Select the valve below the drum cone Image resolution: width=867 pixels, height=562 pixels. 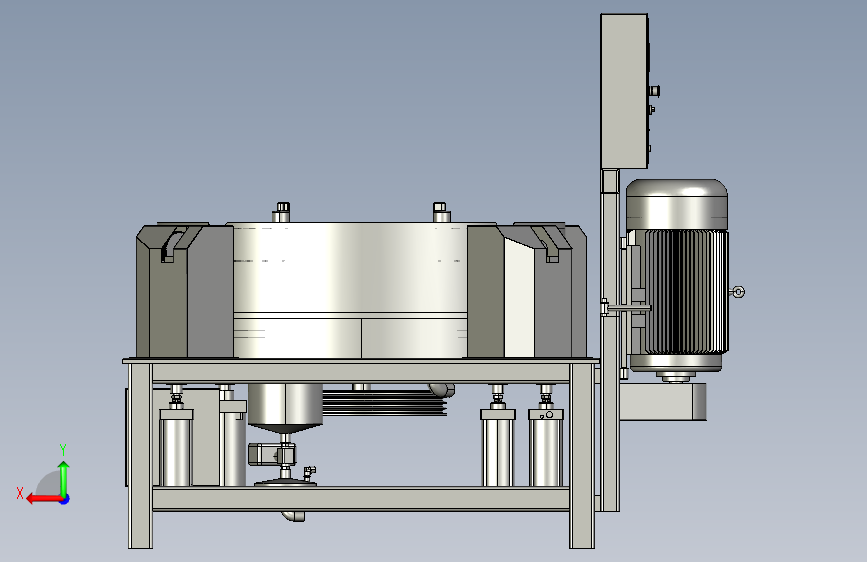(x=274, y=454)
